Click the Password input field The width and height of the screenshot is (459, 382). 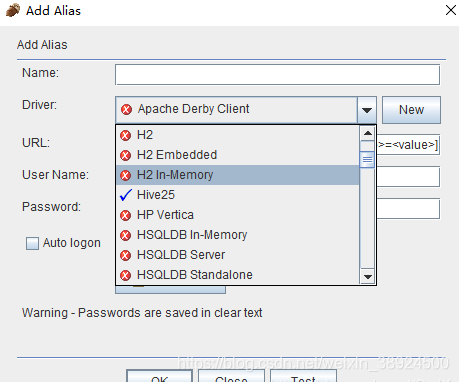(408, 209)
